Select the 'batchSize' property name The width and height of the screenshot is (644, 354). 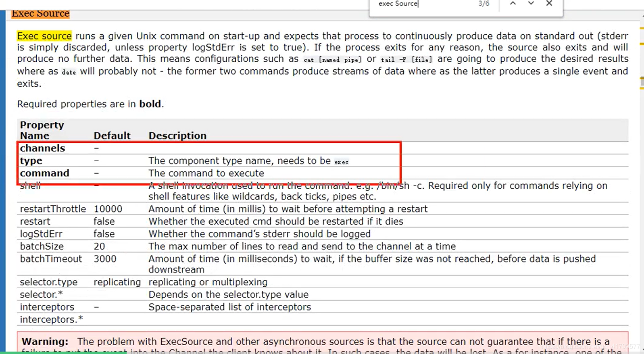[42, 246]
